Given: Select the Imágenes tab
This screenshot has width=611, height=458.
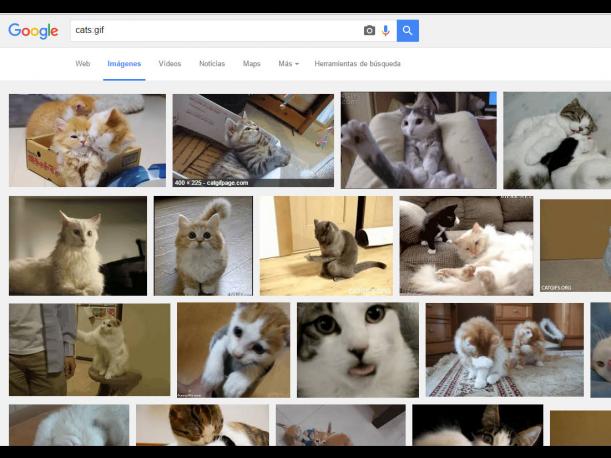Looking at the screenshot, I should click(x=124, y=64).
